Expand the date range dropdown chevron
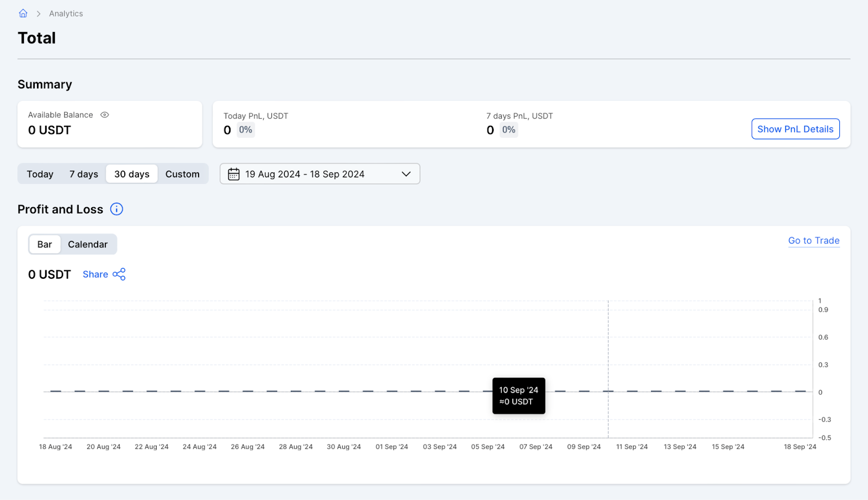868x500 pixels. click(406, 174)
